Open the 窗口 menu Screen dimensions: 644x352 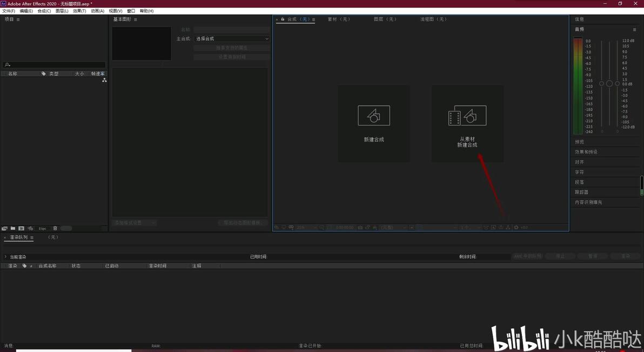point(131,11)
